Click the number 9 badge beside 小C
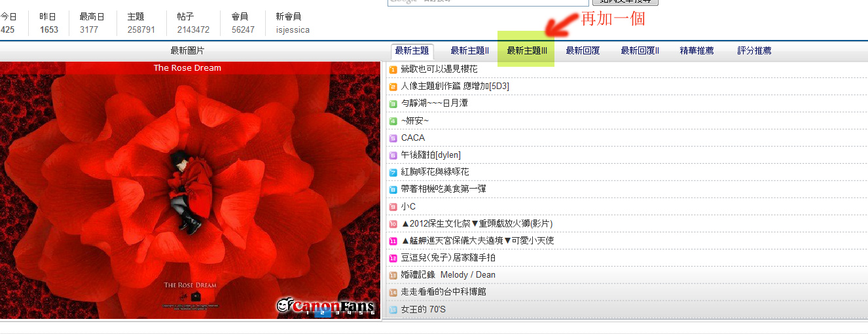This screenshot has width=868, height=334. tap(393, 207)
